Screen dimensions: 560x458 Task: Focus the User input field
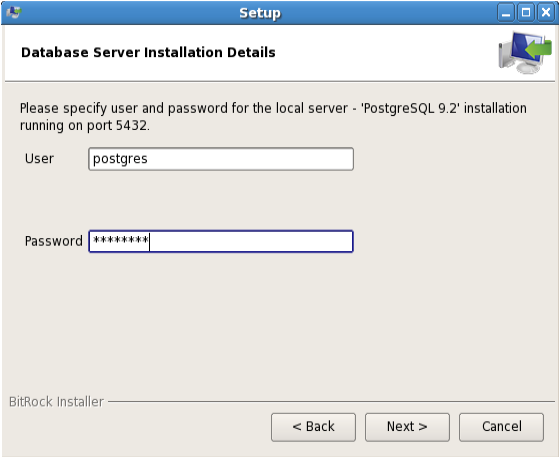tap(221, 159)
